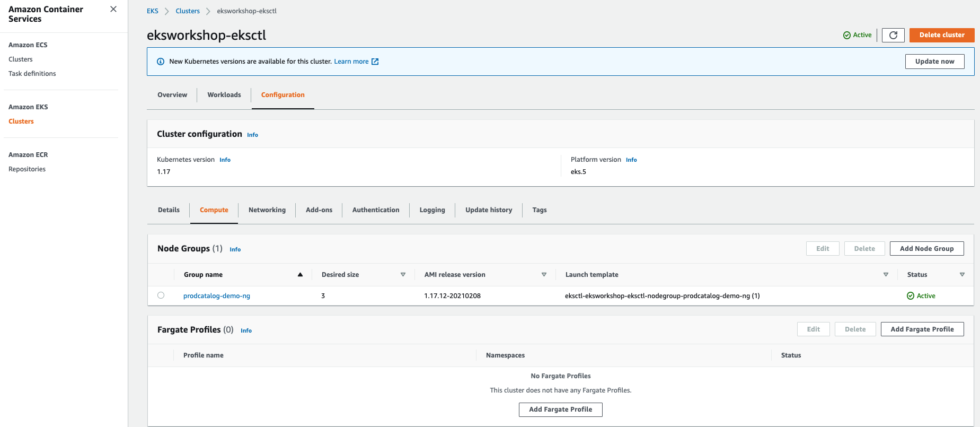Image resolution: width=980 pixels, height=427 pixels.
Task: Click the Add Node Group button
Action: 927,249
